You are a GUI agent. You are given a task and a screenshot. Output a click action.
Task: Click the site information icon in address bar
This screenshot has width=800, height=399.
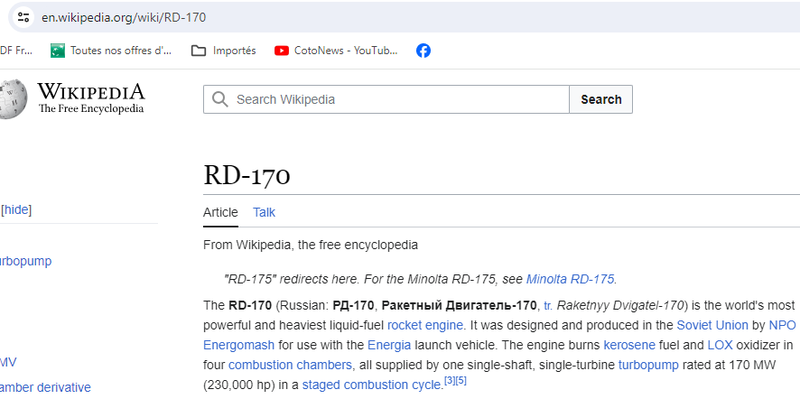click(x=23, y=17)
